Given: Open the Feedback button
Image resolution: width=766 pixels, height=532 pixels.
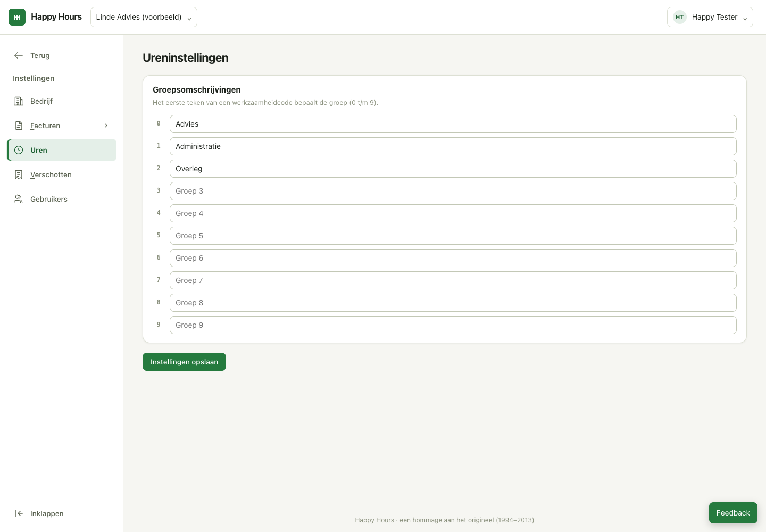Looking at the screenshot, I should tap(733, 513).
